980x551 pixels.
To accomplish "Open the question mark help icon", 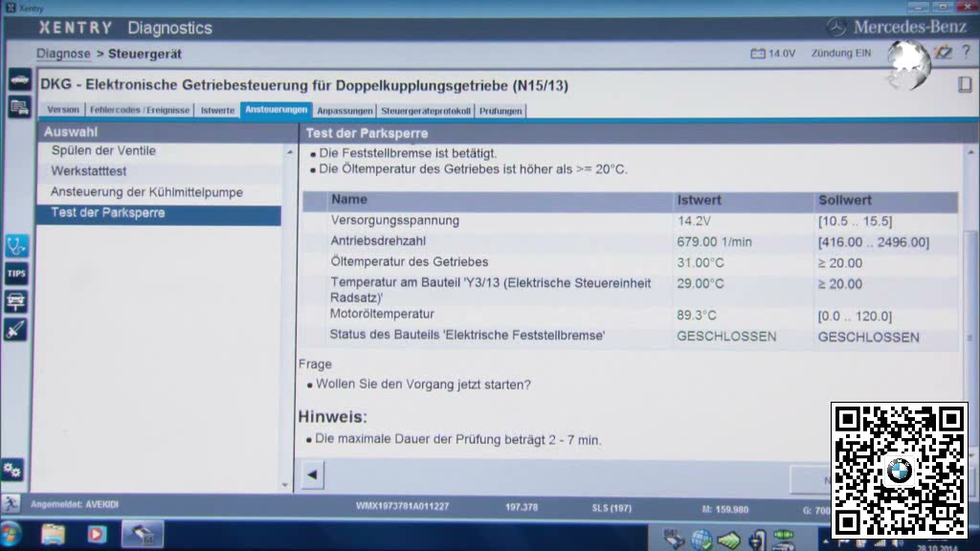I will pos(967,52).
